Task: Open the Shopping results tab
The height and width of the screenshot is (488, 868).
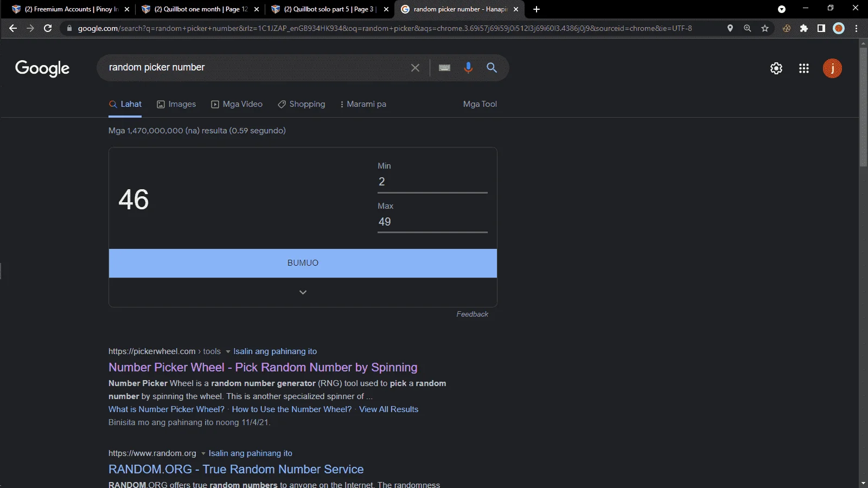Action: [x=302, y=104]
